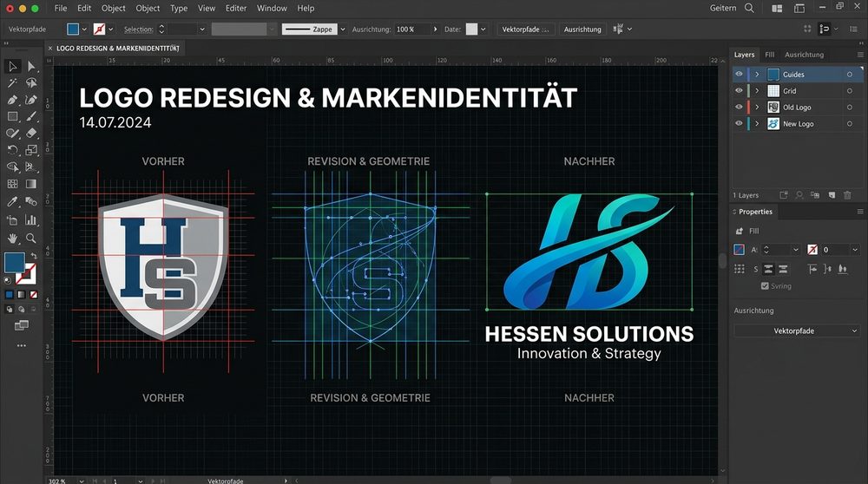
Task: Hide the Grid layer
Action: coord(739,91)
